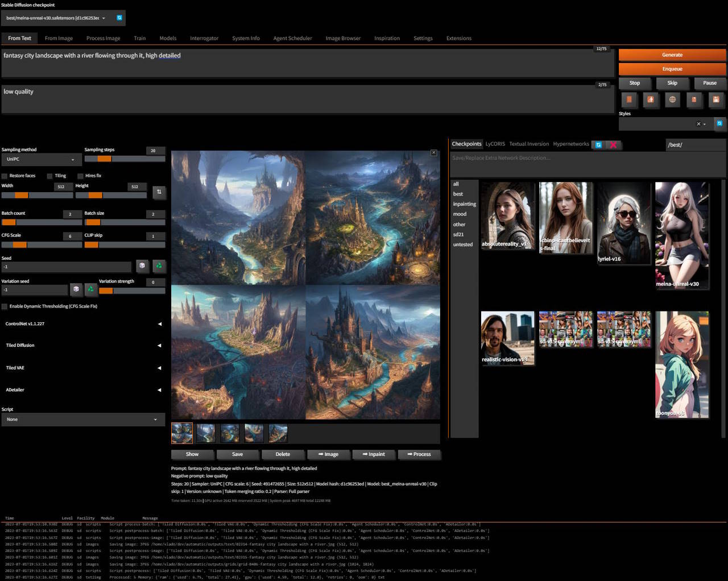728x581 pixels.
Task: Refresh the extra networks list
Action: pyautogui.click(x=598, y=145)
